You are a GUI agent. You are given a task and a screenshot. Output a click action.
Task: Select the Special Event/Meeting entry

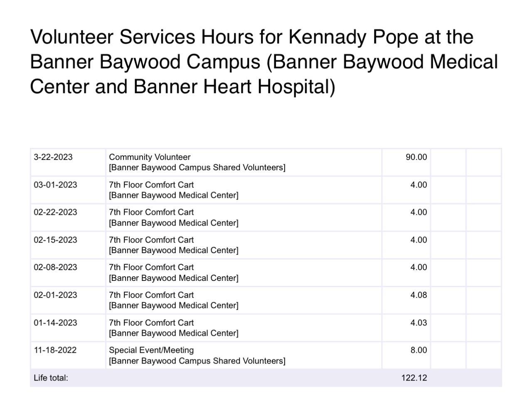coord(151,350)
